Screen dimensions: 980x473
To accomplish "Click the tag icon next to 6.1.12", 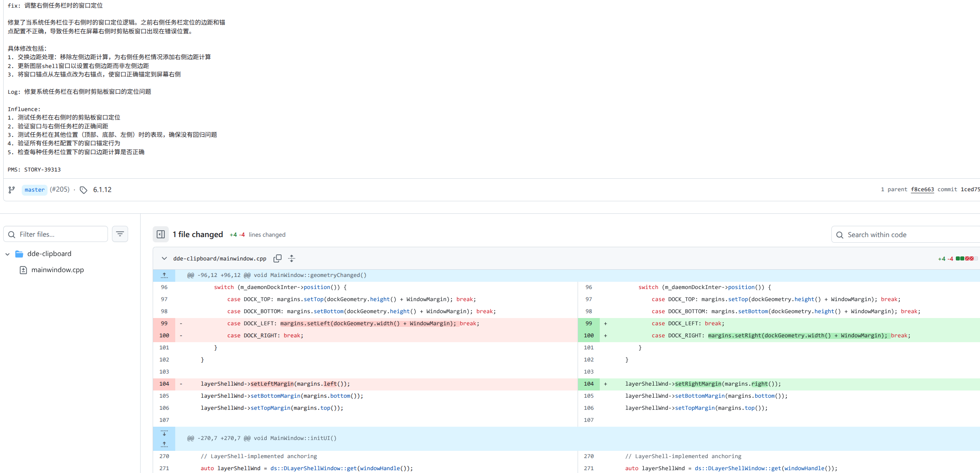I will pos(83,190).
